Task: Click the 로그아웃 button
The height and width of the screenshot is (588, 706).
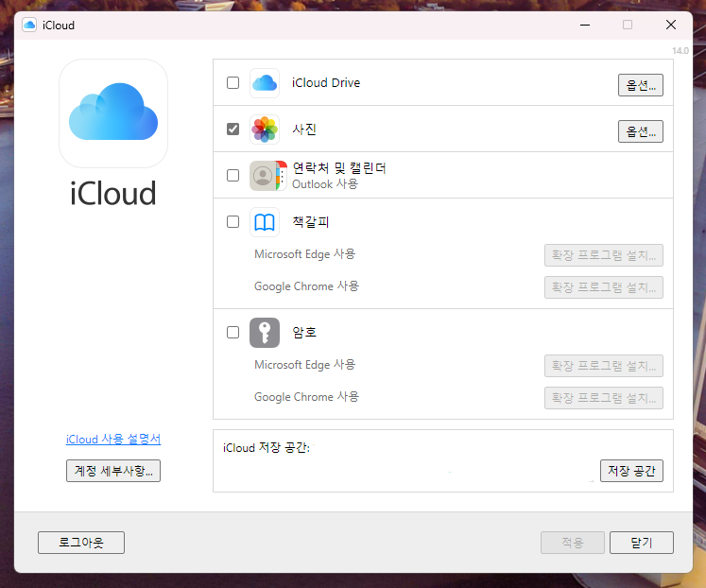Action: (x=81, y=543)
